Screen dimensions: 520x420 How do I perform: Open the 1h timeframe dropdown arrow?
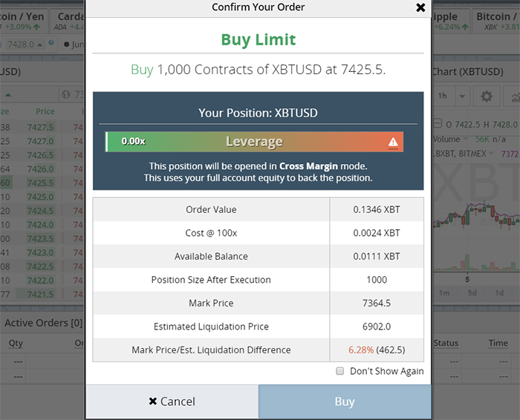pyautogui.click(x=462, y=96)
